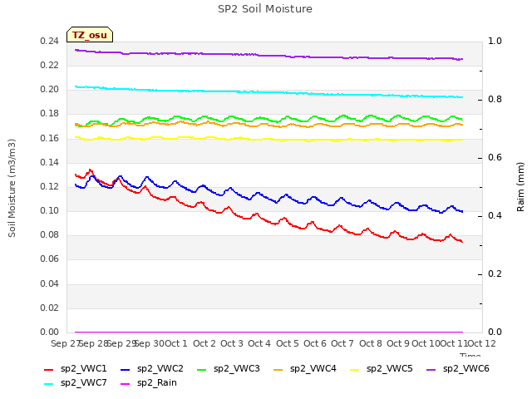Toggle sp2_VWC7 legend entry
The width and height of the screenshot is (532, 399).
[x=76, y=383]
